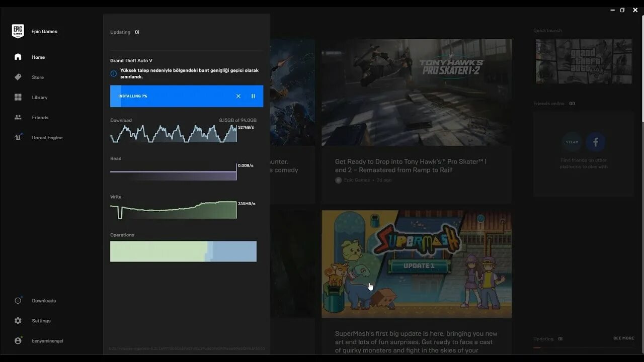The height and width of the screenshot is (362, 644).
Task: Click the Download speed graph
Action: pos(174,133)
